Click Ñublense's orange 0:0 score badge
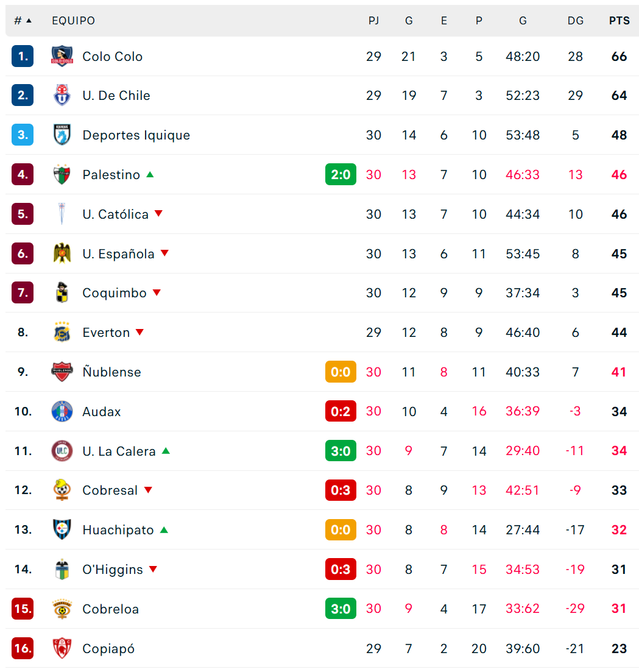Screen dimensions: 639x672 (x=341, y=372)
